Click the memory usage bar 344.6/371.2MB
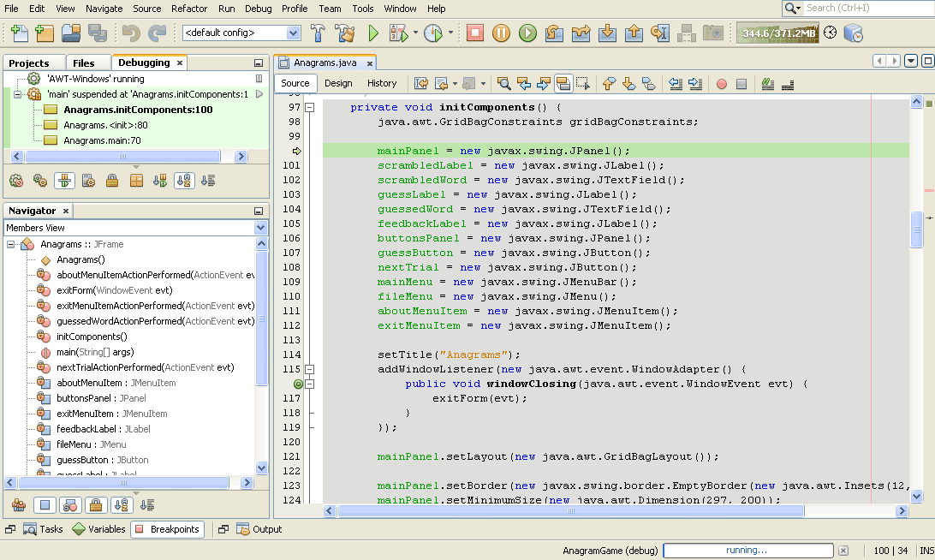The width and height of the screenshot is (935, 560). tap(777, 33)
